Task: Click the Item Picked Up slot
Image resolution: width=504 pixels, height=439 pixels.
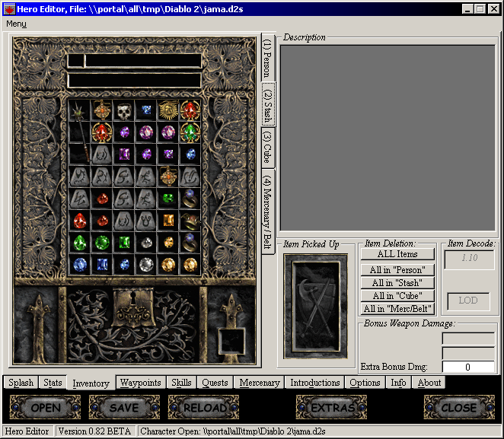Action: [x=315, y=307]
